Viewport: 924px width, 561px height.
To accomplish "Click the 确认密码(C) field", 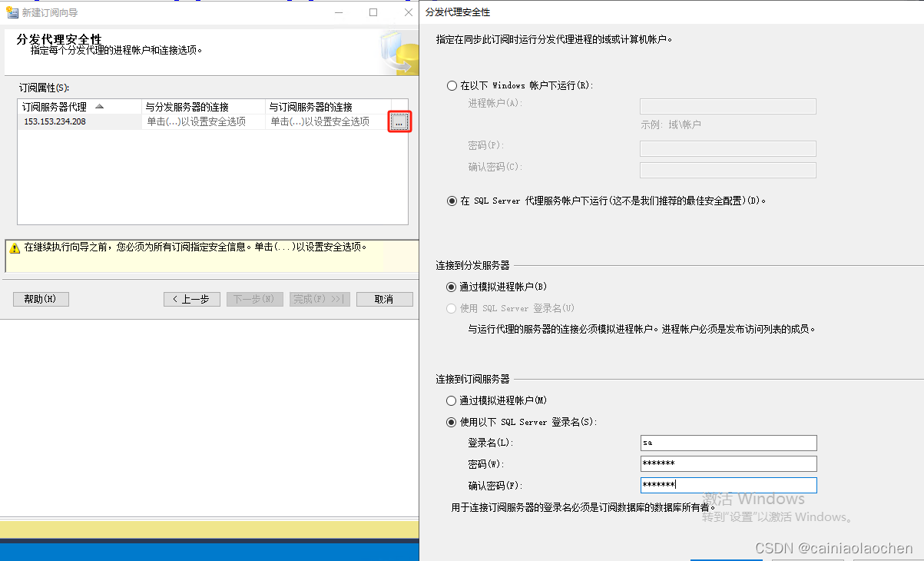I will click(x=728, y=170).
